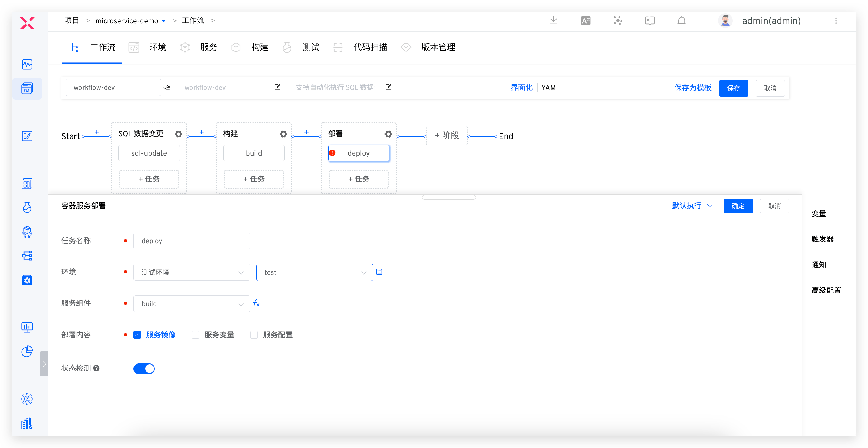Open the flask test sidebar icon
868x448 pixels.
pos(27,207)
